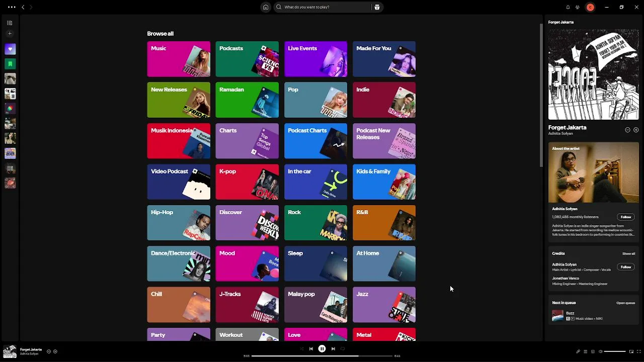
Task: Click the Browse icon in search bar
Action: tap(377, 7)
